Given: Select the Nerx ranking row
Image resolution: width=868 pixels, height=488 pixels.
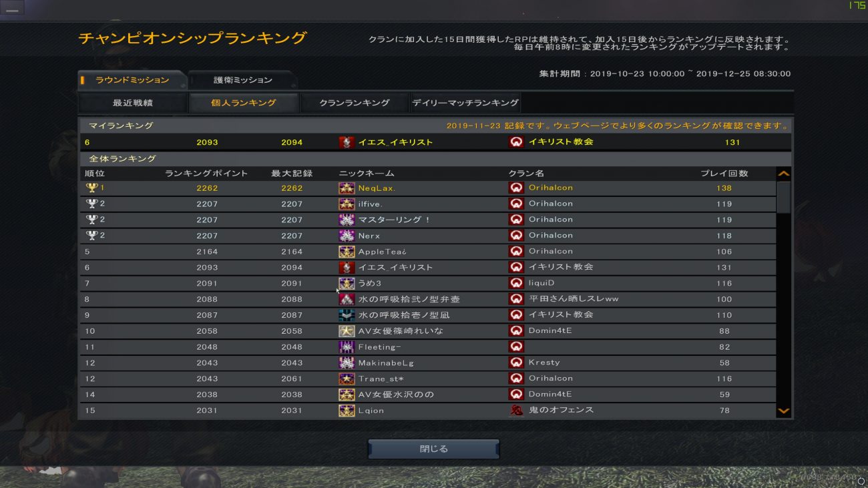Looking at the screenshot, I should [427, 236].
